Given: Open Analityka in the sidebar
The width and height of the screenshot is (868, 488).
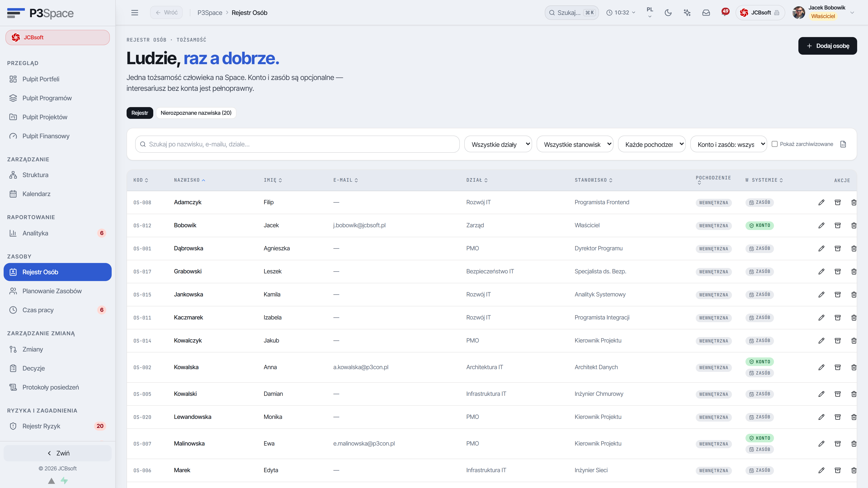Looking at the screenshot, I should tap(57, 233).
